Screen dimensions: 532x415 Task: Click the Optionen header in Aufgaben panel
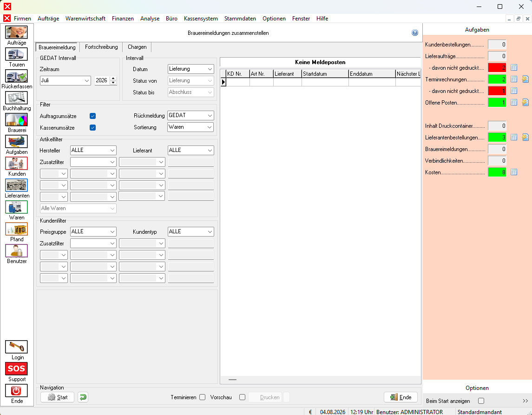point(477,388)
